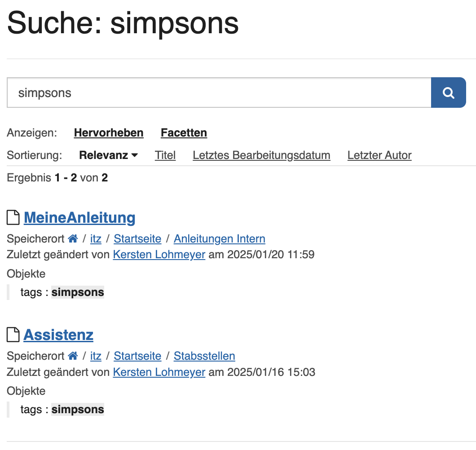The image size is (476, 450).
Task: Open the MeineAnleitung result
Action: coord(79,218)
